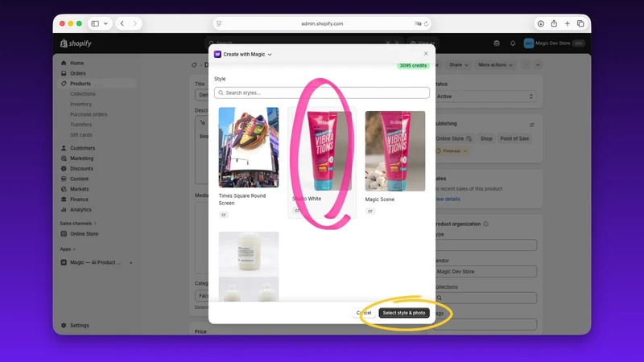The height and width of the screenshot is (362, 644).
Task: Go to Discounts section
Action: tap(81, 169)
